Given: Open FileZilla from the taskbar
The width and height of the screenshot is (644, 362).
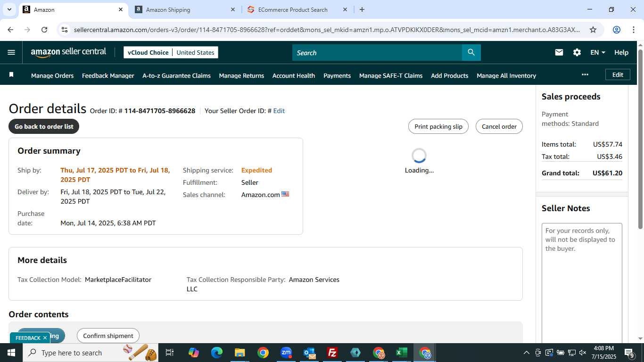Looking at the screenshot, I should tap(332, 353).
